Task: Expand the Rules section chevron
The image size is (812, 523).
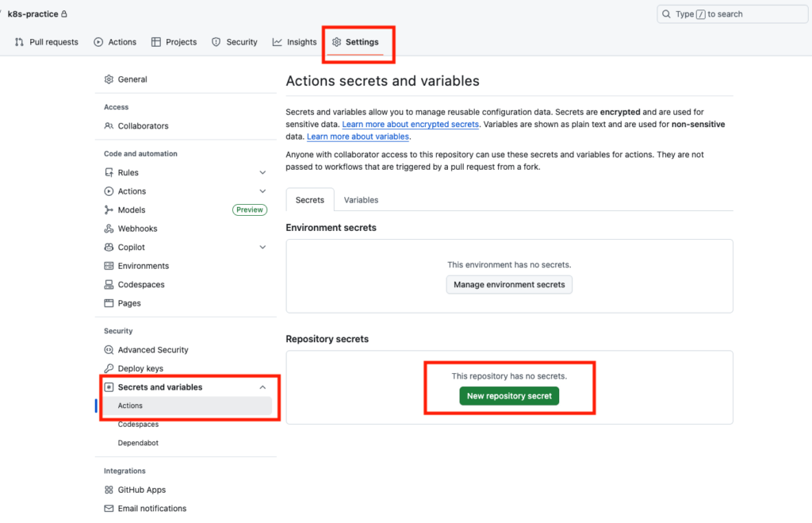Action: tap(262, 172)
